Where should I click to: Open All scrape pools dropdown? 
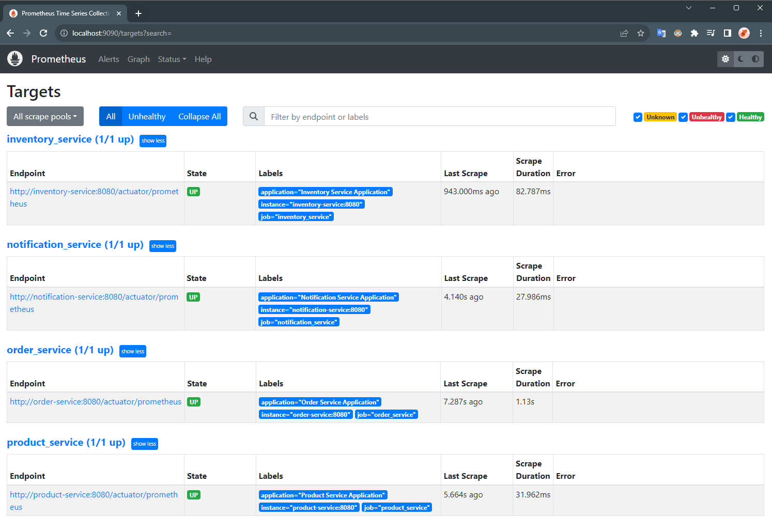click(x=45, y=116)
